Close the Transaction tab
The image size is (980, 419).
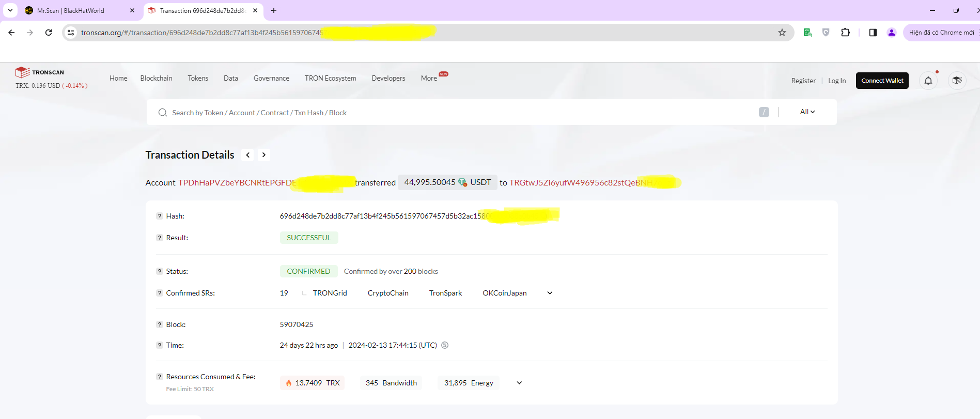point(255,10)
